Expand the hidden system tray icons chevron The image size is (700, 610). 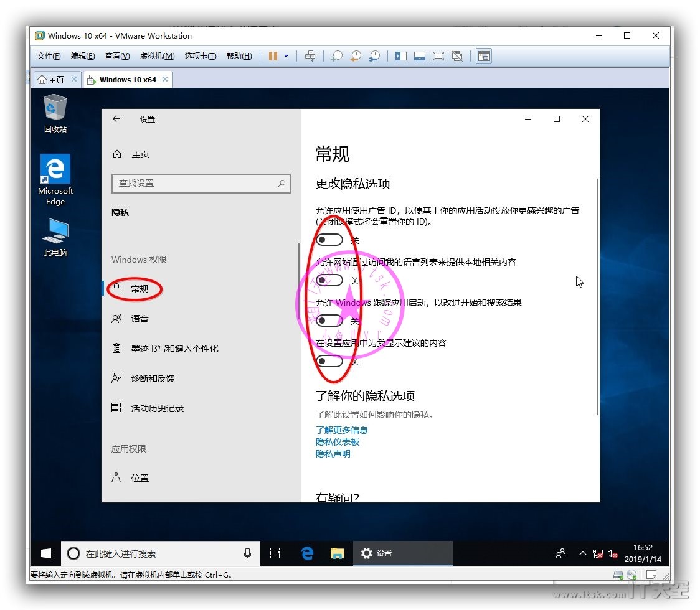tap(582, 553)
